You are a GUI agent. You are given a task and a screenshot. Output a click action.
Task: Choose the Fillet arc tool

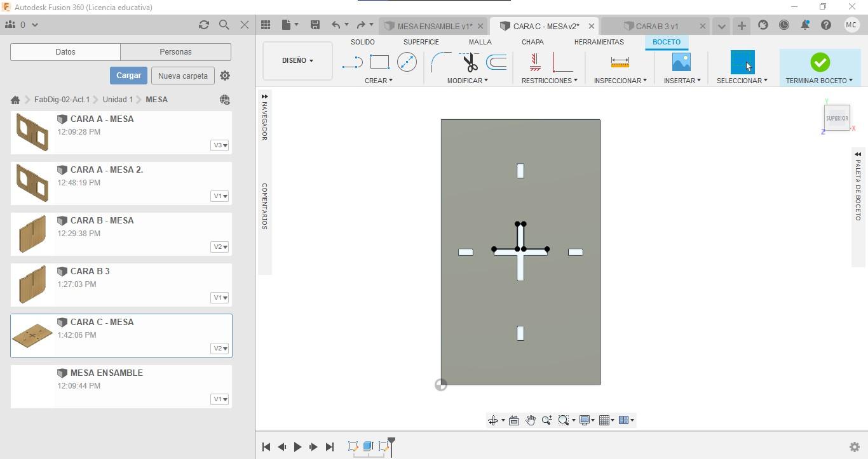click(x=441, y=62)
